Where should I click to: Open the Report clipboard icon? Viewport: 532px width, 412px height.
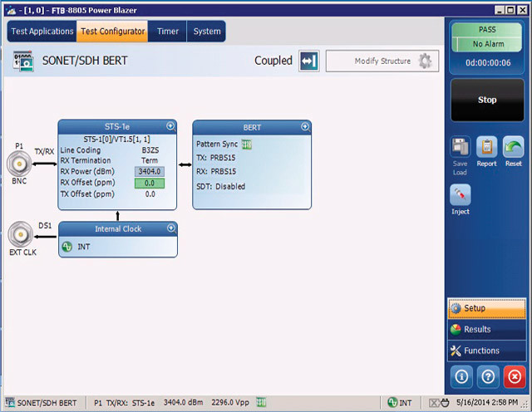pos(486,147)
